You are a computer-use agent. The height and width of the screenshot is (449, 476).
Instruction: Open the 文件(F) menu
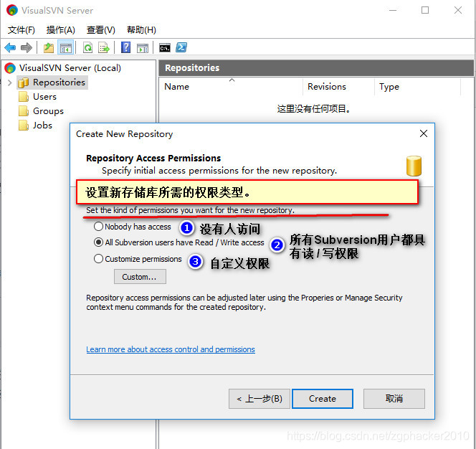coord(21,30)
